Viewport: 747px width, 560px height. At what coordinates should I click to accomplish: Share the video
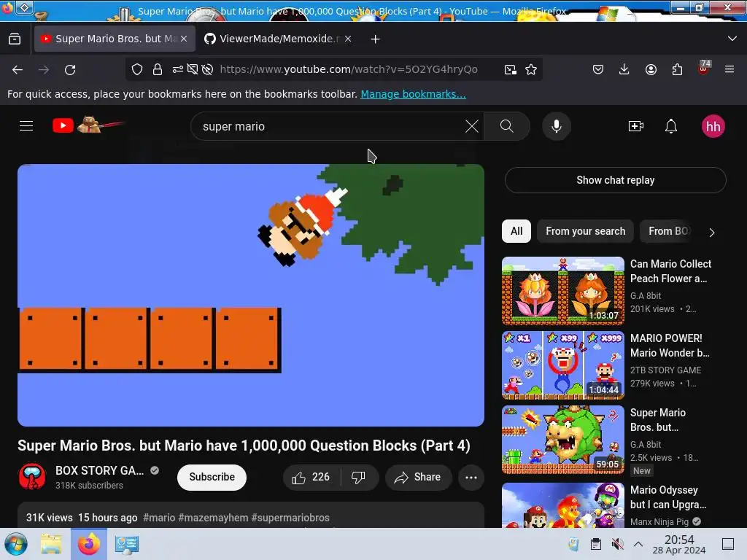tap(418, 477)
